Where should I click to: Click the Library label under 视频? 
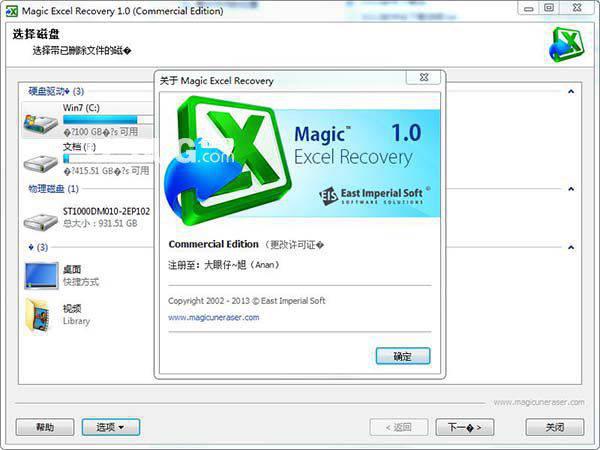[x=77, y=321]
